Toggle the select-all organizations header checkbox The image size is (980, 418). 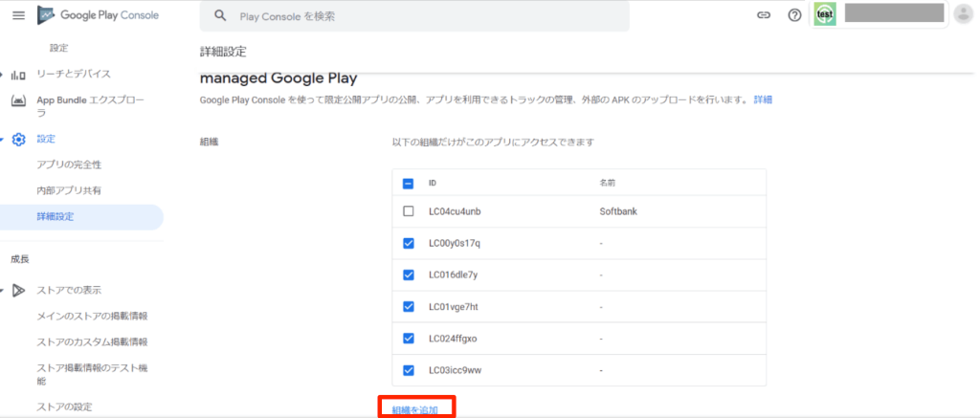pyautogui.click(x=408, y=184)
